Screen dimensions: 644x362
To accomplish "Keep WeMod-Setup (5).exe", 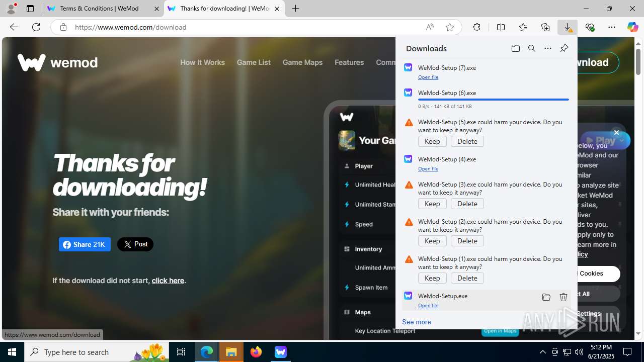I will (432, 141).
